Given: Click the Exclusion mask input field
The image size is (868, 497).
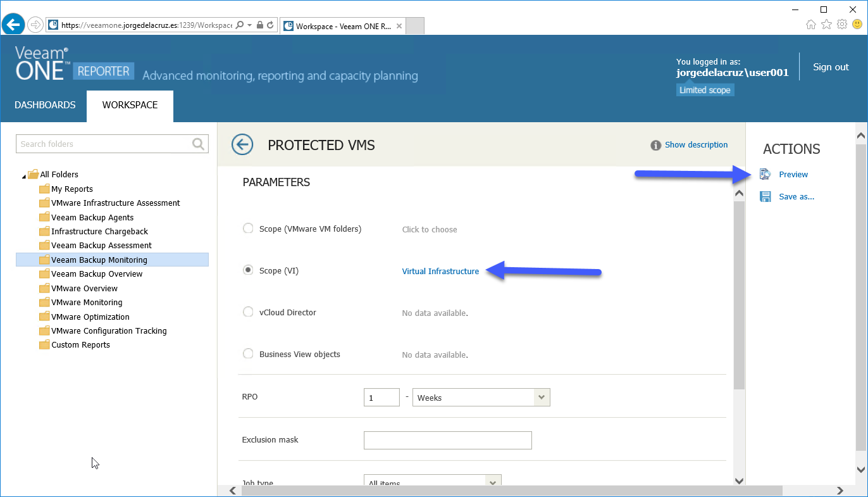Looking at the screenshot, I should 447,440.
